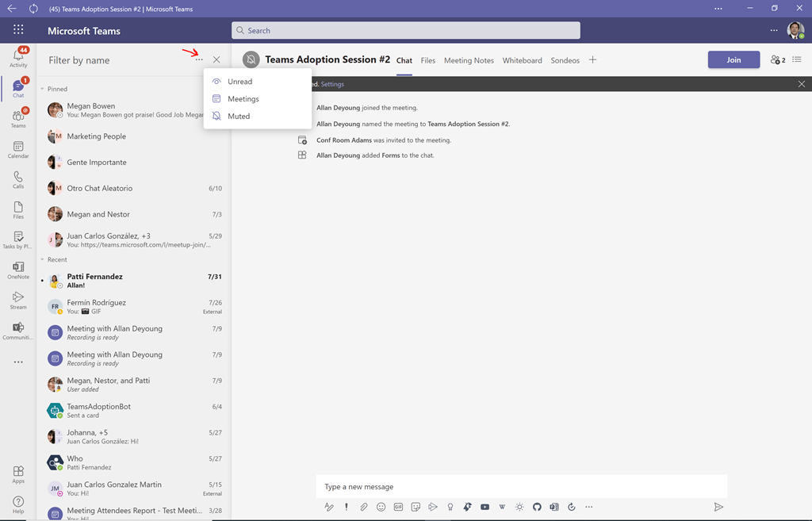Open the emoji picker icon
This screenshot has width=812, height=521.
pos(381,507)
